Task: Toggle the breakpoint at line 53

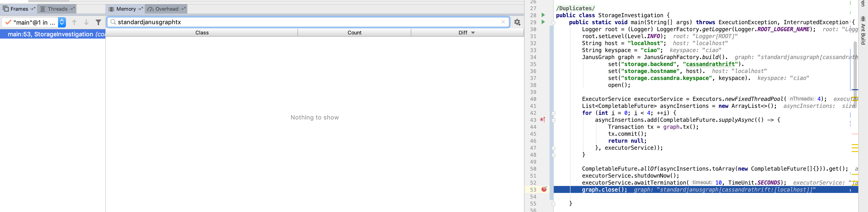Action: (544, 189)
